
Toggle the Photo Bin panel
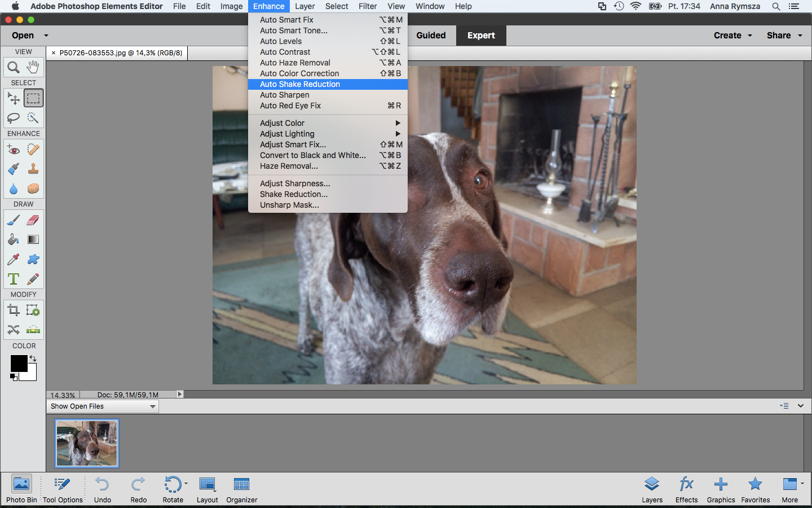pyautogui.click(x=21, y=489)
